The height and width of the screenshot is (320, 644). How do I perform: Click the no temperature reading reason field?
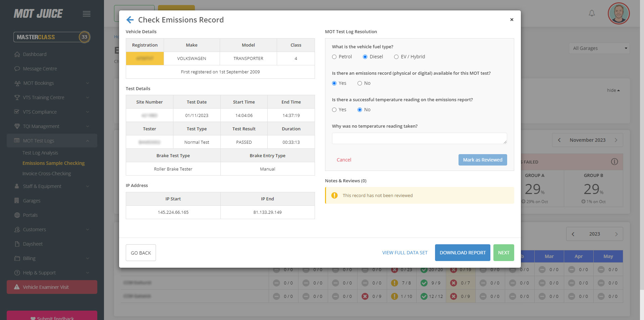click(x=419, y=138)
